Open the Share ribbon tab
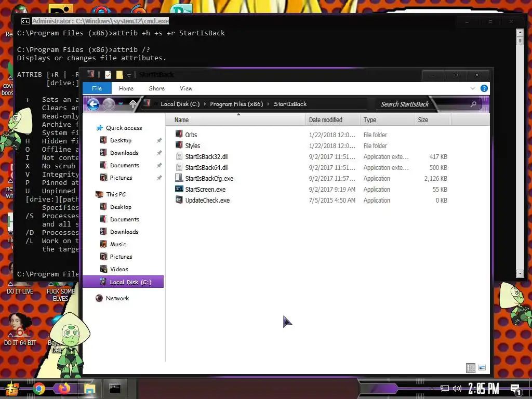 pos(156,88)
